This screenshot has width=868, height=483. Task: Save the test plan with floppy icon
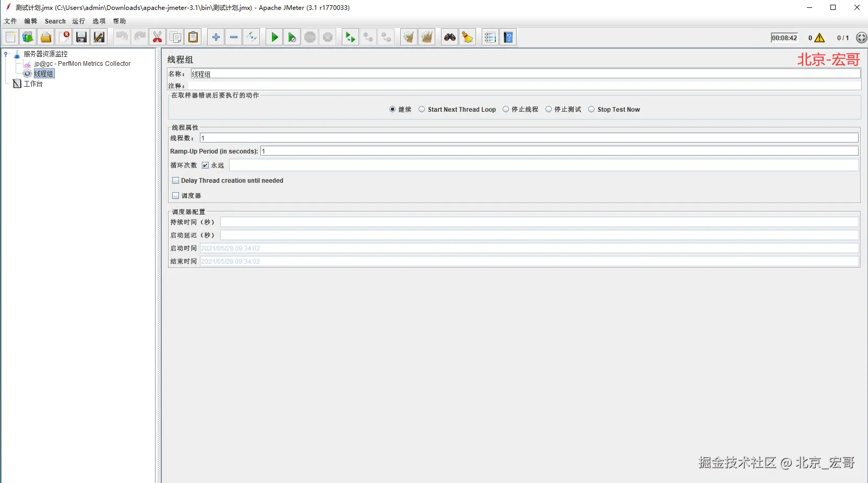[x=81, y=37]
